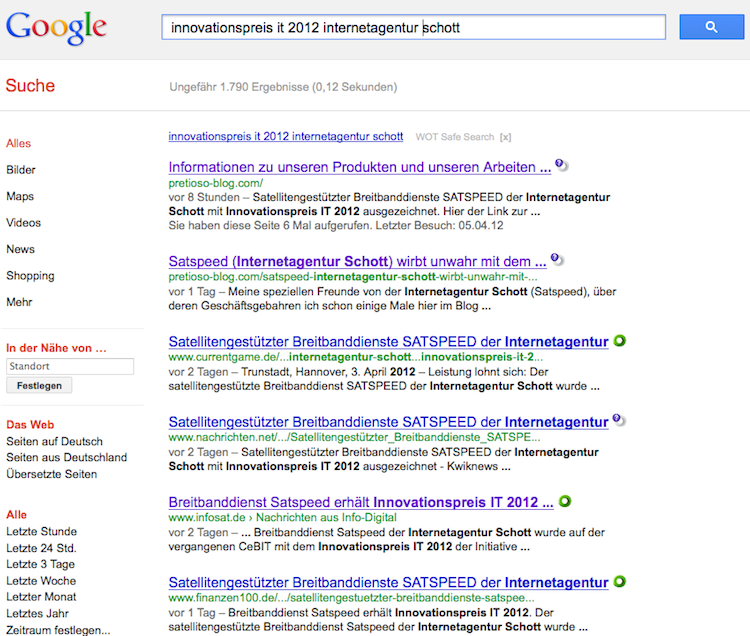Viewport: 750px width, 636px height.
Task: Click green WOT icon beside 'Breitbanddienst Satspeed erhält' result
Action: click(565, 501)
